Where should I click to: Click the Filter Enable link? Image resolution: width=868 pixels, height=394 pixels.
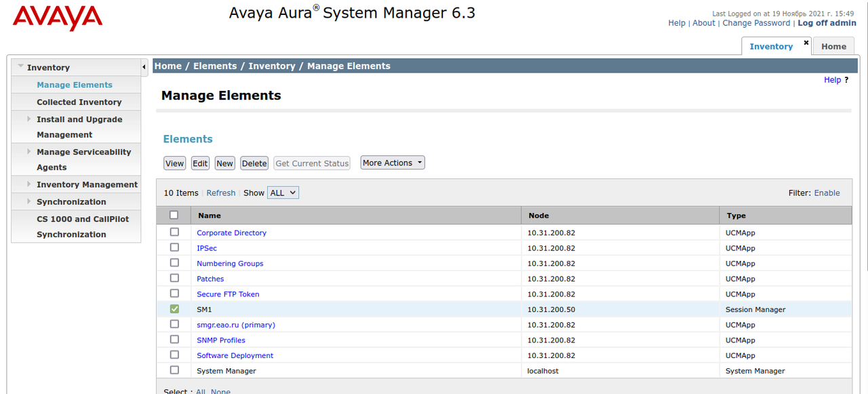point(827,193)
